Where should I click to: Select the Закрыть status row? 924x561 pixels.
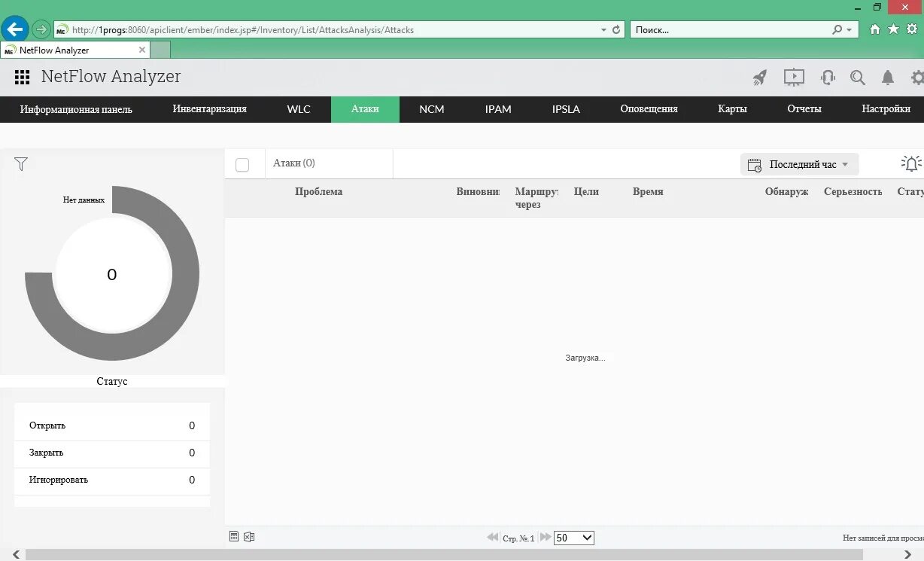click(x=112, y=453)
